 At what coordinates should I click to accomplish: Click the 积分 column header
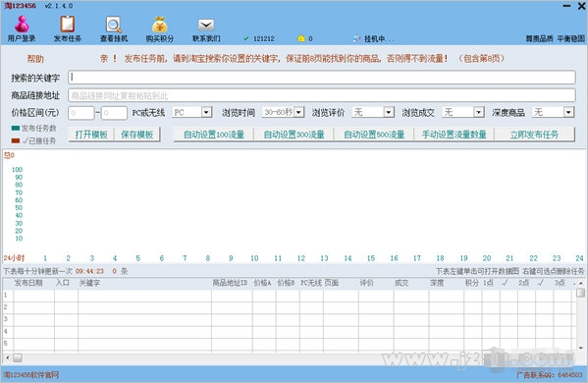pyautogui.click(x=472, y=283)
